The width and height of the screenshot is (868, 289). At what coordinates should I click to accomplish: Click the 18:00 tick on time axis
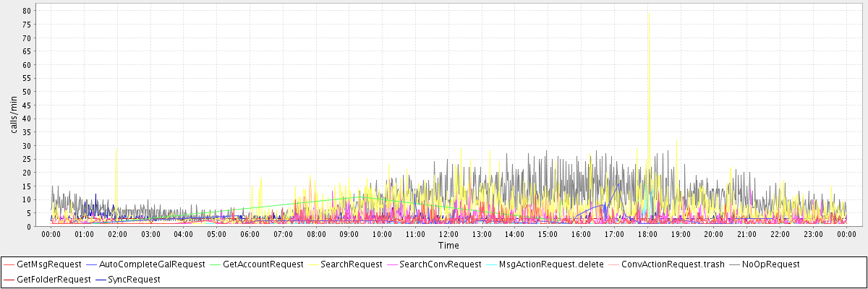(647, 235)
